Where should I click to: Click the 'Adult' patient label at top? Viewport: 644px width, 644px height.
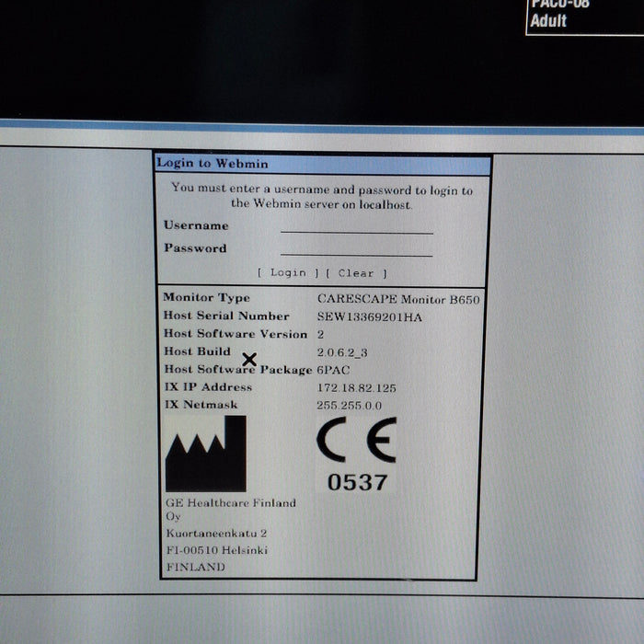point(548,20)
